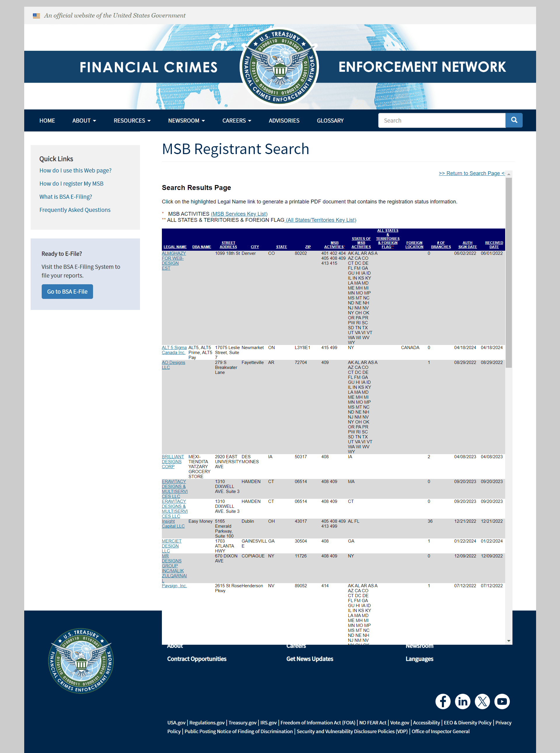Sort by MSB ACTIVITIES column header

point(334,245)
